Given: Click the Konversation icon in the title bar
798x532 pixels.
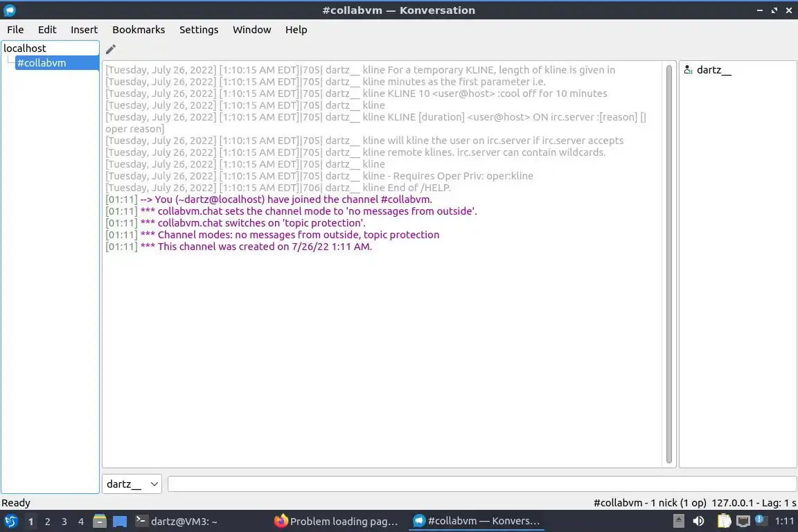Looking at the screenshot, I should (9, 10).
